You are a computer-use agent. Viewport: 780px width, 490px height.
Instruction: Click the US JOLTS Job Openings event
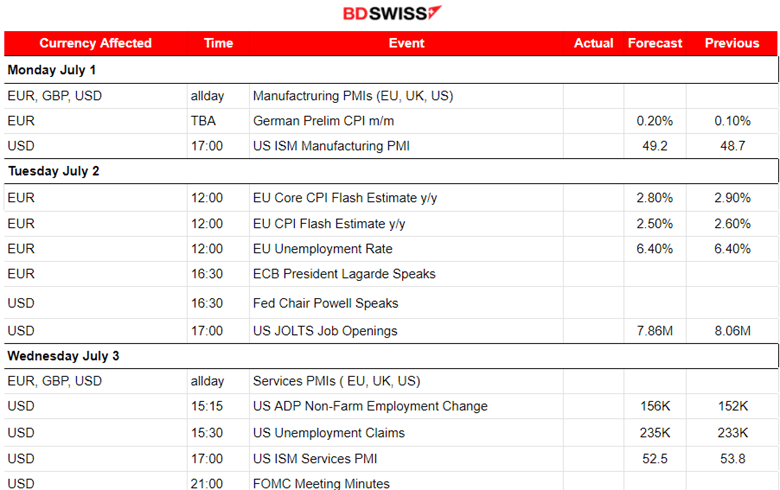pyautogui.click(x=325, y=331)
